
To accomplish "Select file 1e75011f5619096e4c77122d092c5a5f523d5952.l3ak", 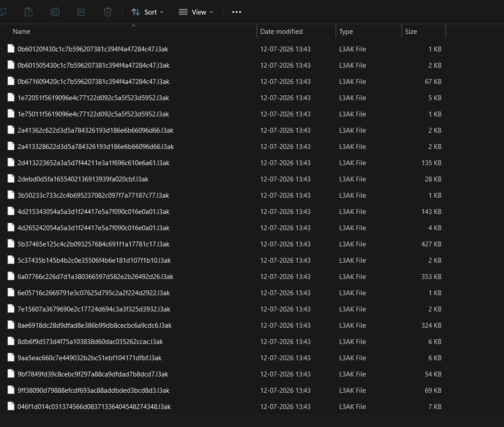I will tap(93, 114).
